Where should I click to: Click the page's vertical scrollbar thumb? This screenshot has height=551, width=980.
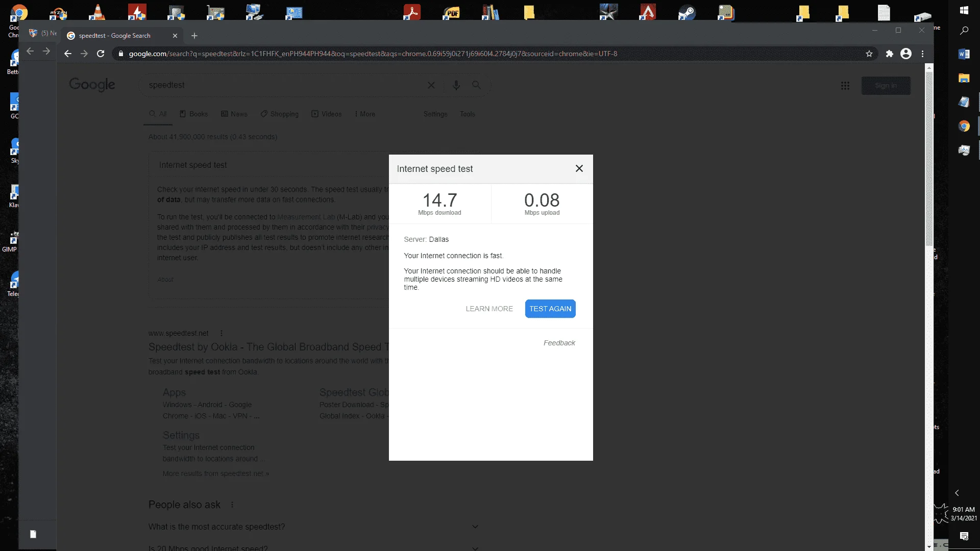[x=929, y=158]
